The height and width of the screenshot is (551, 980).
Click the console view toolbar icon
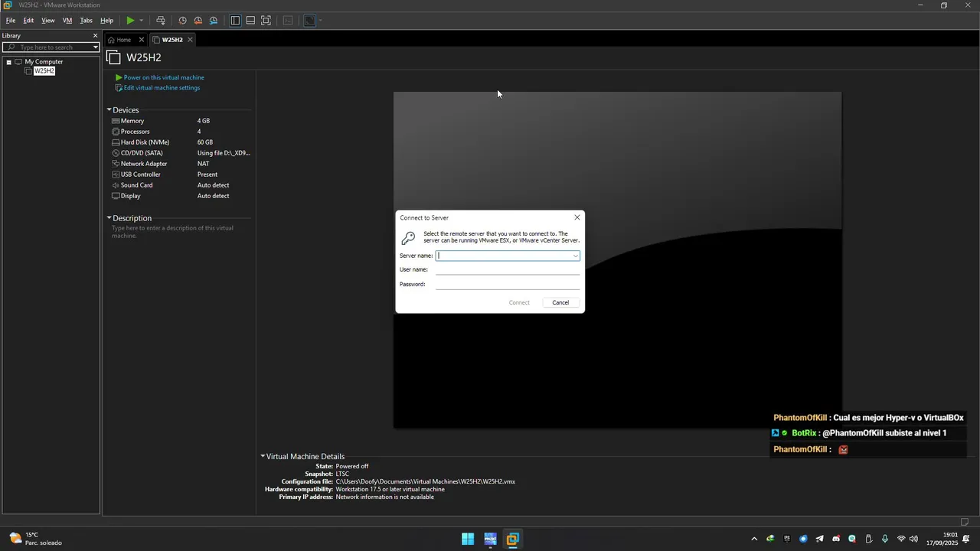pos(288,21)
